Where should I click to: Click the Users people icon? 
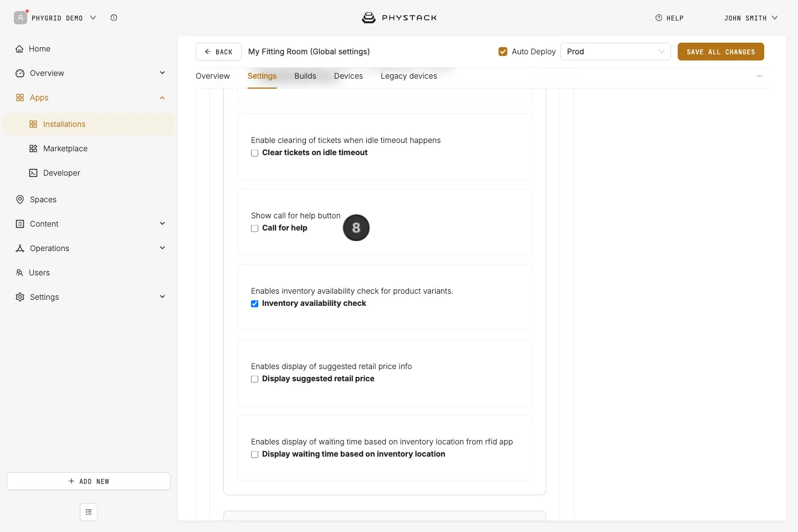tap(19, 273)
